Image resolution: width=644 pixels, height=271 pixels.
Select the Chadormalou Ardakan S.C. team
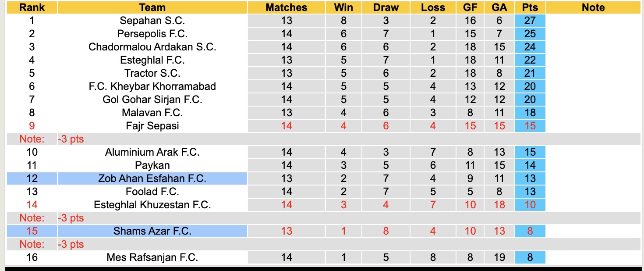(152, 47)
